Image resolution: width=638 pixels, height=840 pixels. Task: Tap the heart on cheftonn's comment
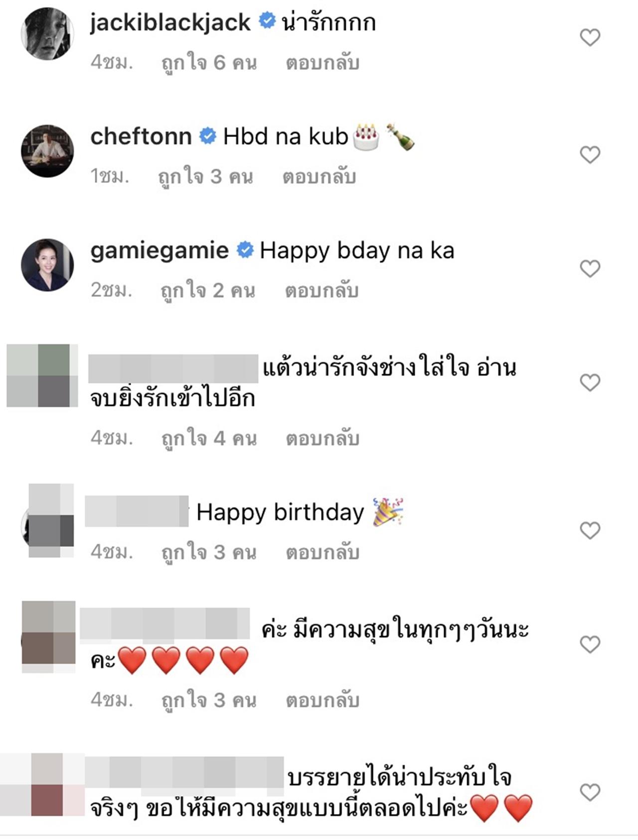coord(590,155)
